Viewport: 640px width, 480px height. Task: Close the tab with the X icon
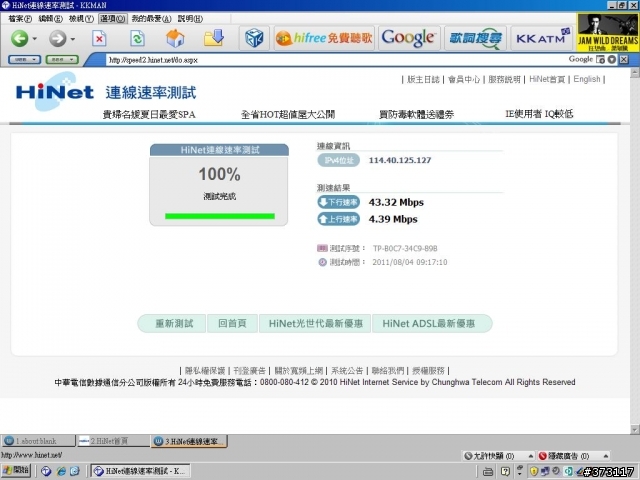tap(624, 60)
